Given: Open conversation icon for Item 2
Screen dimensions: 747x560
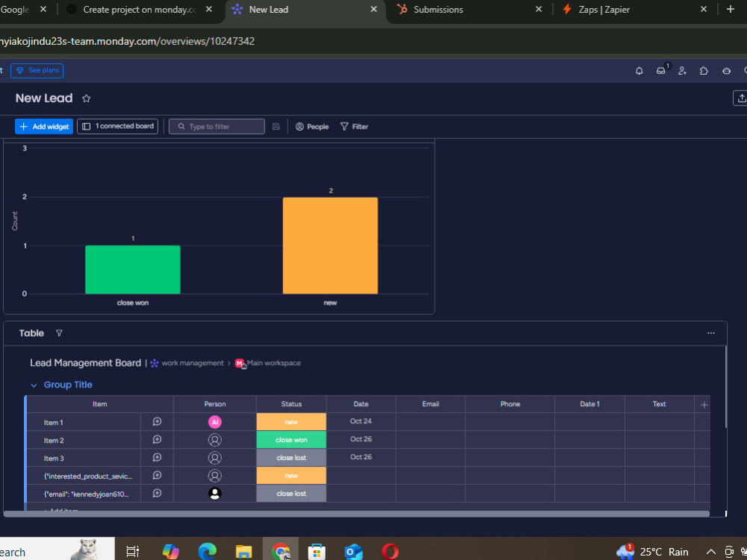Looking at the screenshot, I should pyautogui.click(x=157, y=440).
